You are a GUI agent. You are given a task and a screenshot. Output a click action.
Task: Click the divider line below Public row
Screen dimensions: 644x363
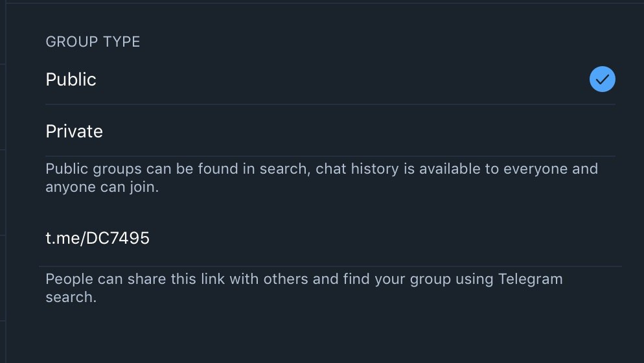[330, 104]
